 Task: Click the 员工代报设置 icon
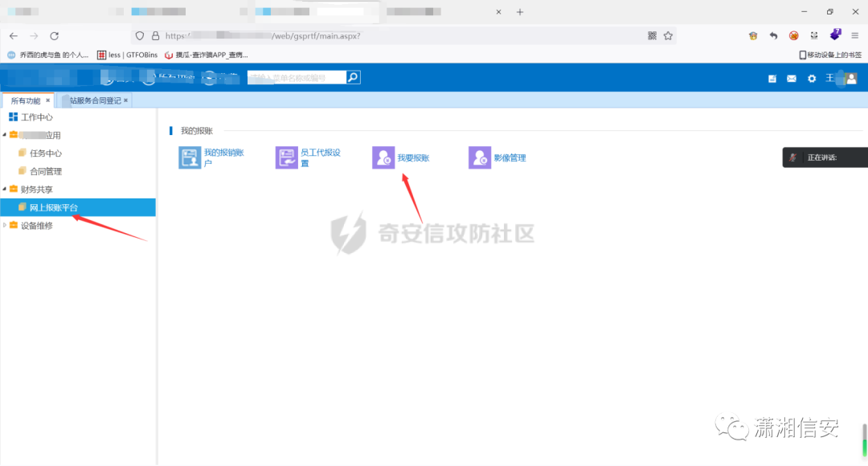286,157
